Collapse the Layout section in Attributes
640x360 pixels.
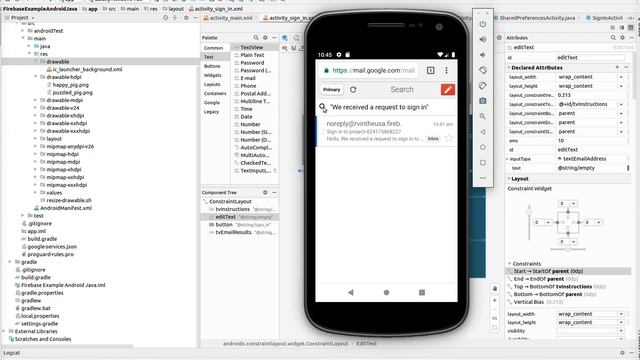pos(509,179)
